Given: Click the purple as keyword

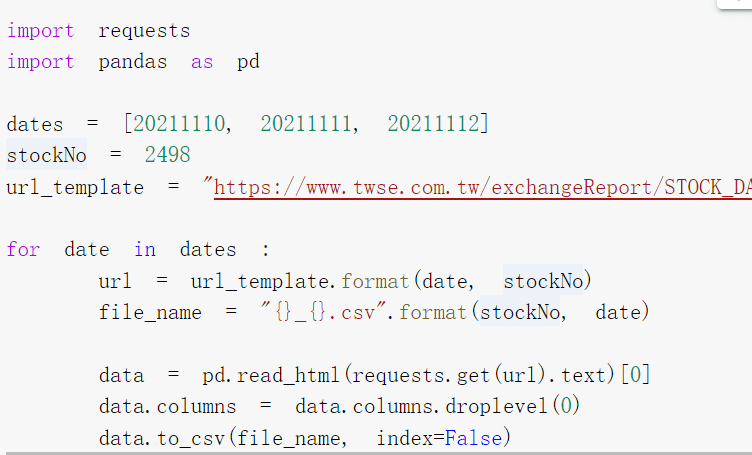Looking at the screenshot, I should [x=202, y=63].
